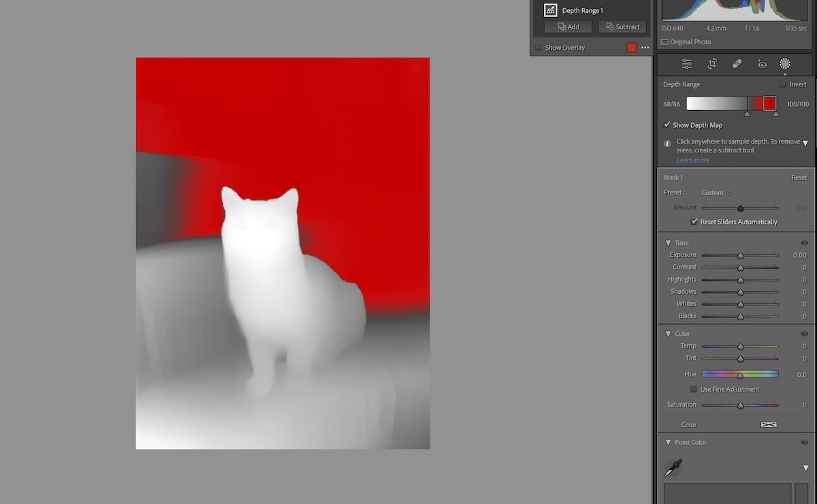This screenshot has height=504, width=817.
Task: Select the Point Color eyedropper
Action: [673, 469]
